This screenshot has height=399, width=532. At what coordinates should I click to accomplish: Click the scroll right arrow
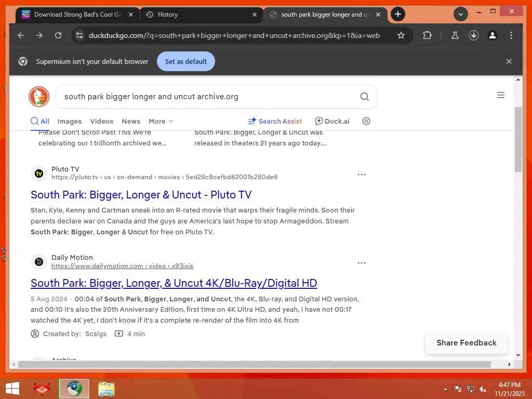[509, 364]
